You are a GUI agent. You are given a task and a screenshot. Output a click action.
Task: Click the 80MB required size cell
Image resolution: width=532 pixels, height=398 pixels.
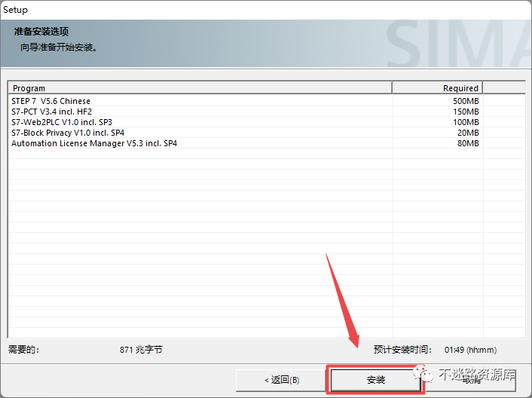click(468, 143)
